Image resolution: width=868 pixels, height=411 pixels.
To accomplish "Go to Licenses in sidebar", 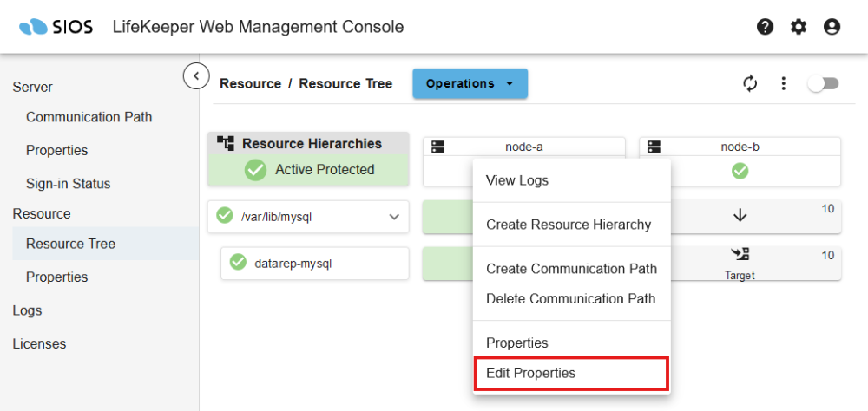I will 39,343.
